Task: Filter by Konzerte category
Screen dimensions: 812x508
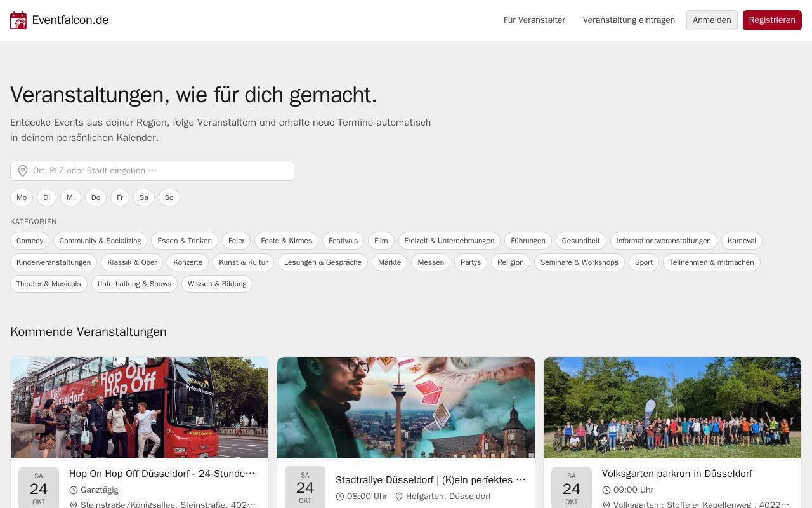Action: pyautogui.click(x=188, y=262)
